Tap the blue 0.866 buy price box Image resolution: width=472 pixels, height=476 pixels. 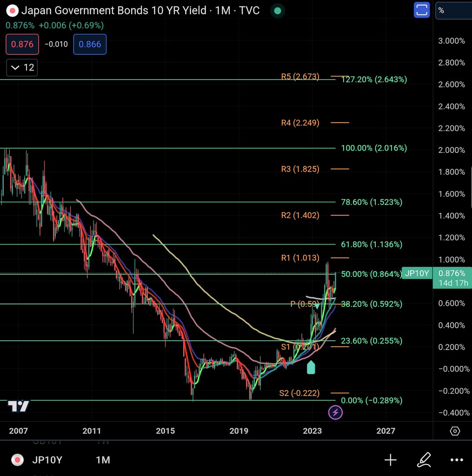tap(90, 44)
